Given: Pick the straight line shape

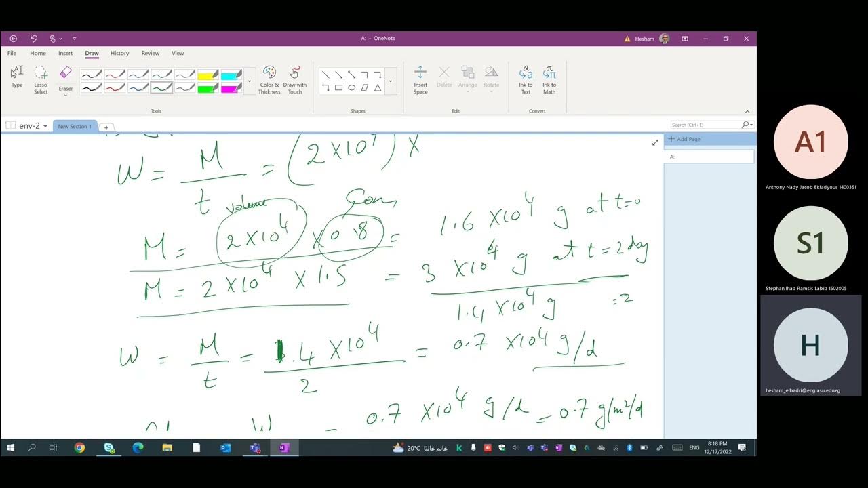Looking at the screenshot, I should (325, 75).
